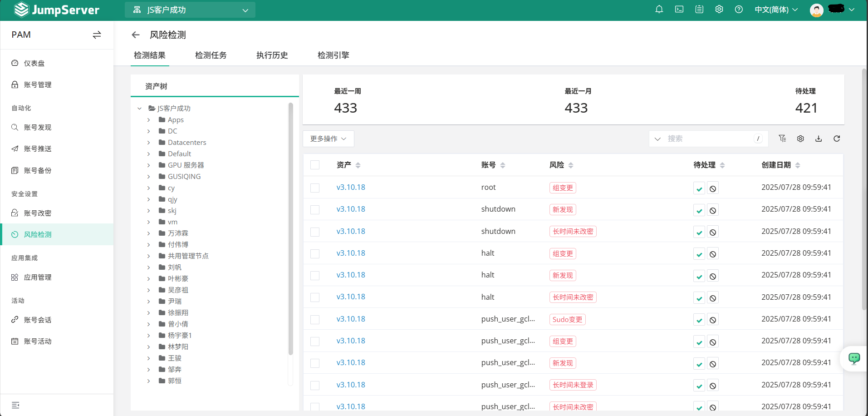Image resolution: width=868 pixels, height=416 pixels.
Task: Open the task list clipboard icon in header
Action: coord(699,9)
